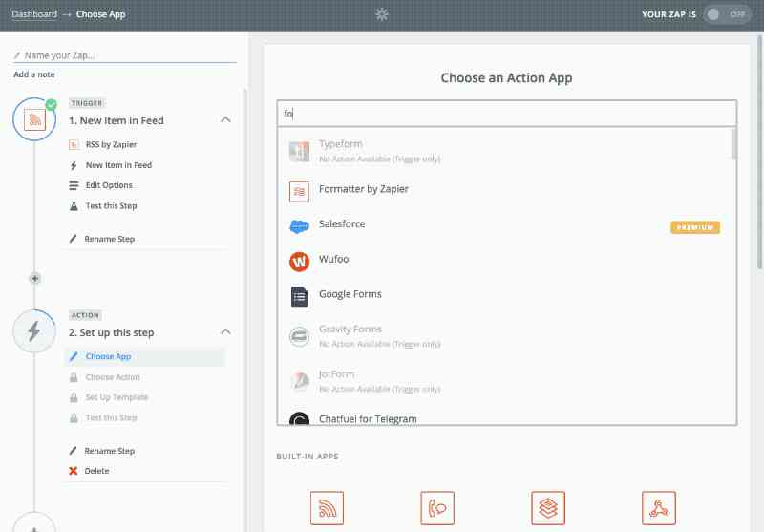Image resolution: width=764 pixels, height=532 pixels.
Task: Click the Google Forms document icon
Action: 299,297
